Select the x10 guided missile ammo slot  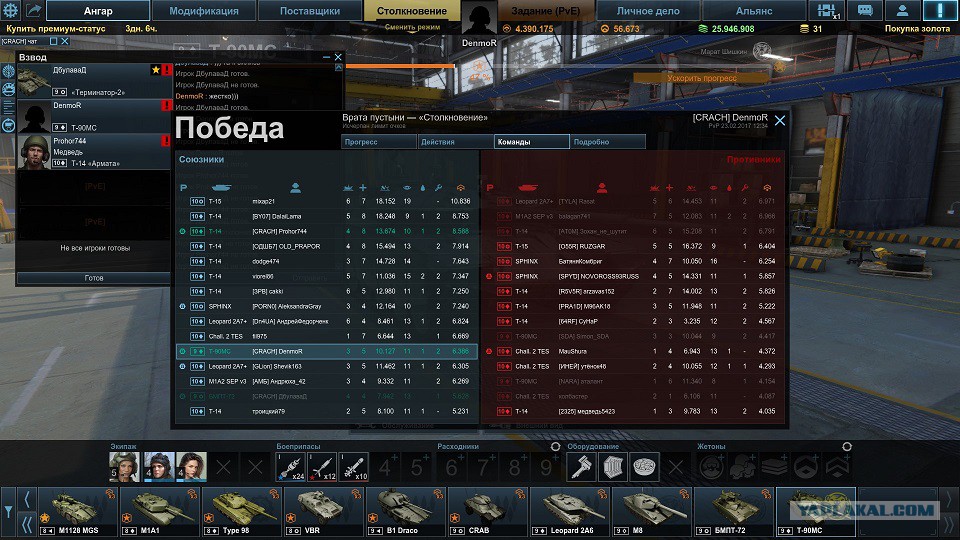click(354, 467)
